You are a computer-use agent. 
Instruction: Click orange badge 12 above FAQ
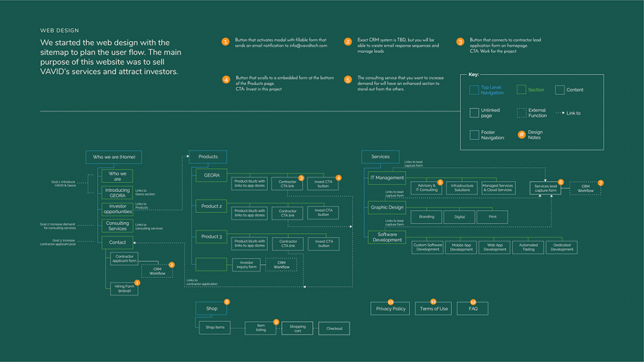pyautogui.click(x=473, y=302)
